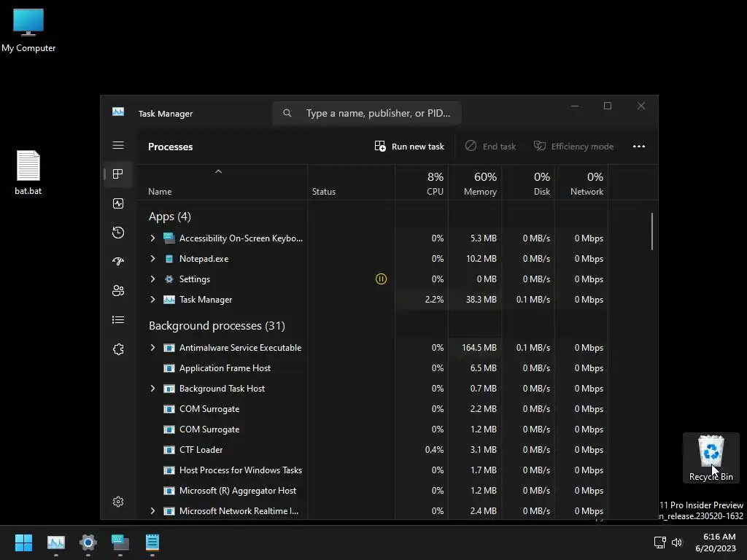
Task: Open the Windows Start button
Action: 24,542
